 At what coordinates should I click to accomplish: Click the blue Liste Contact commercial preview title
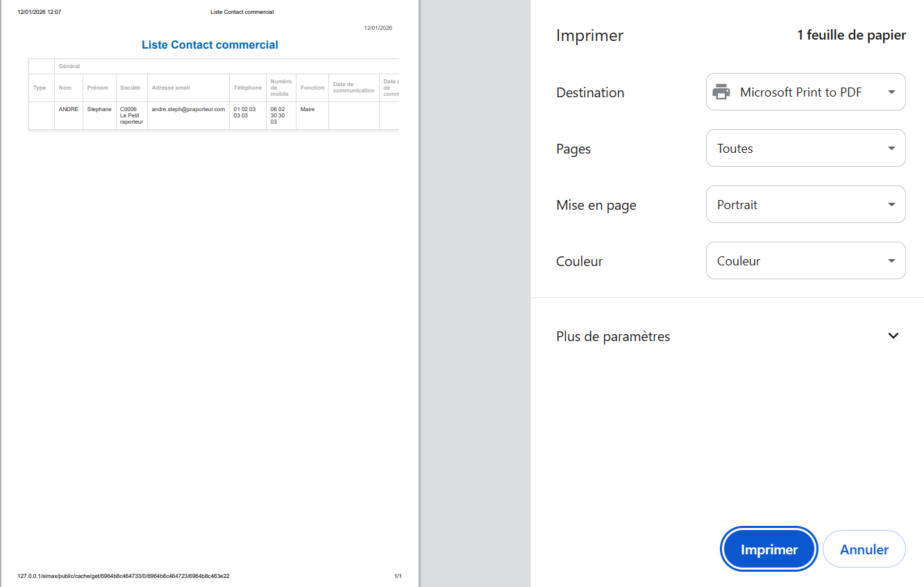click(x=210, y=45)
